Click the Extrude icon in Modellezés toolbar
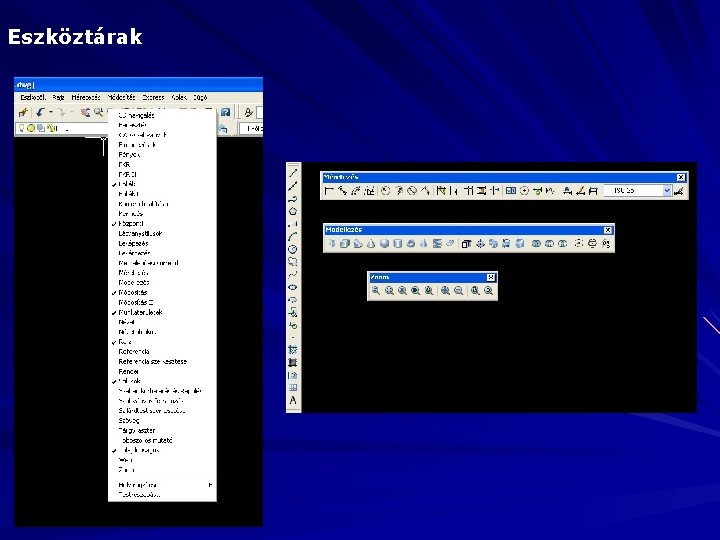The image size is (720, 540). pyautogui.click(x=467, y=243)
